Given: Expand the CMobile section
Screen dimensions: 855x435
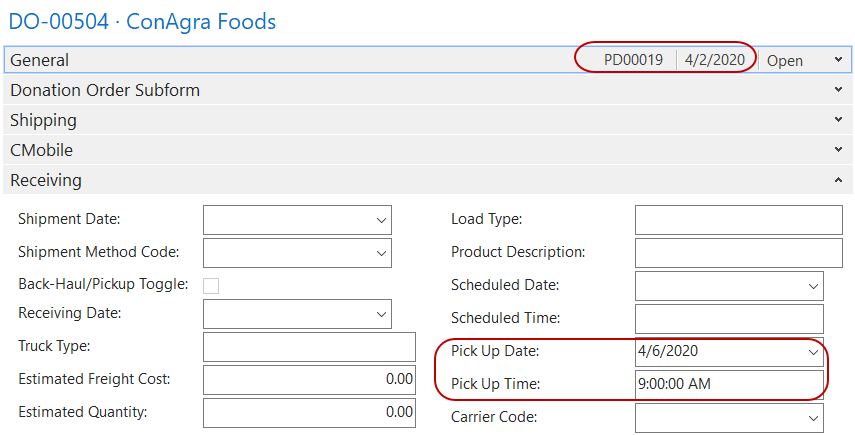Looking at the screenshot, I should click(838, 150).
